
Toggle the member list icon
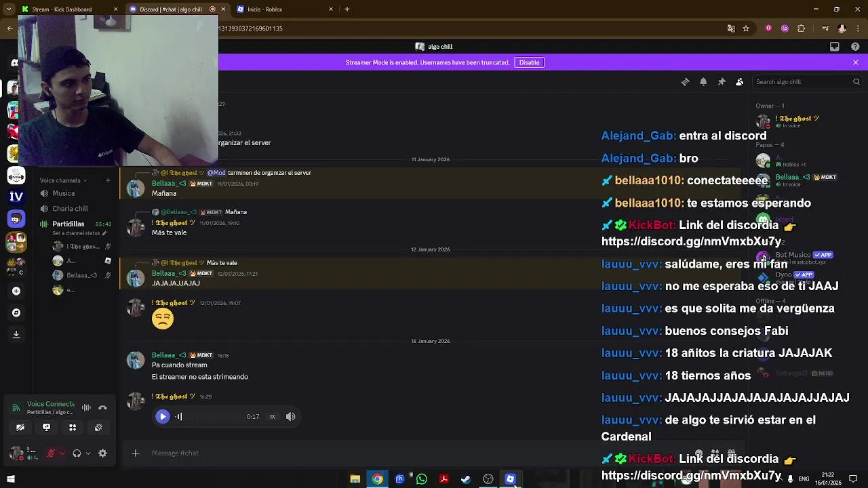coord(740,82)
